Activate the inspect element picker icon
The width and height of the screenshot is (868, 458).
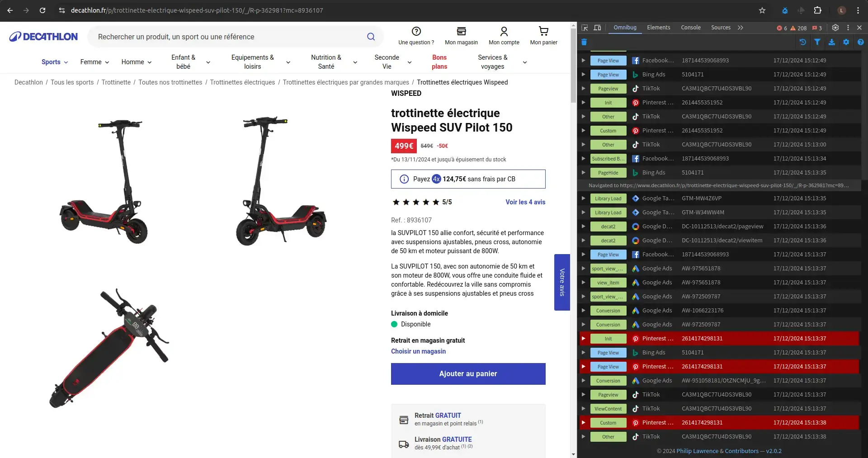tap(585, 28)
